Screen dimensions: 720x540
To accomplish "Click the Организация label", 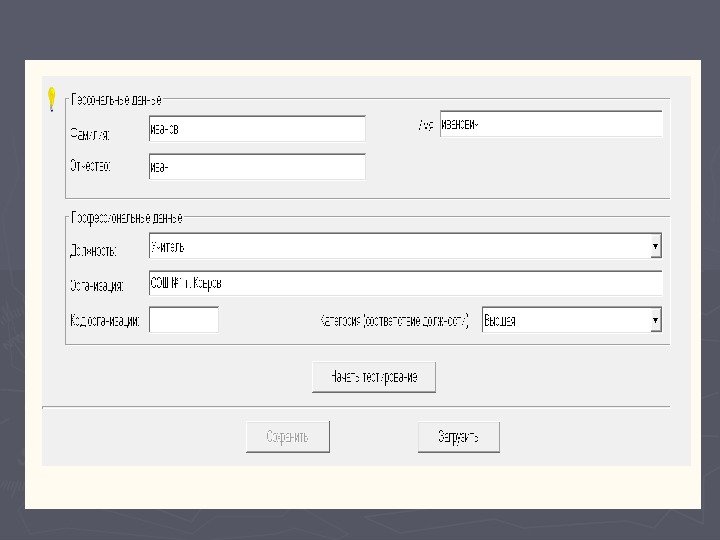I will tap(96, 285).
